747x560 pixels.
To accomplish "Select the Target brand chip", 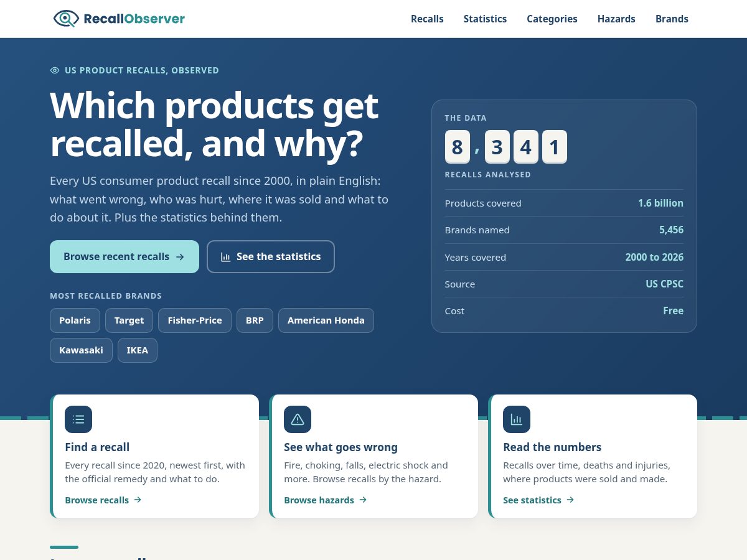I will tap(129, 320).
